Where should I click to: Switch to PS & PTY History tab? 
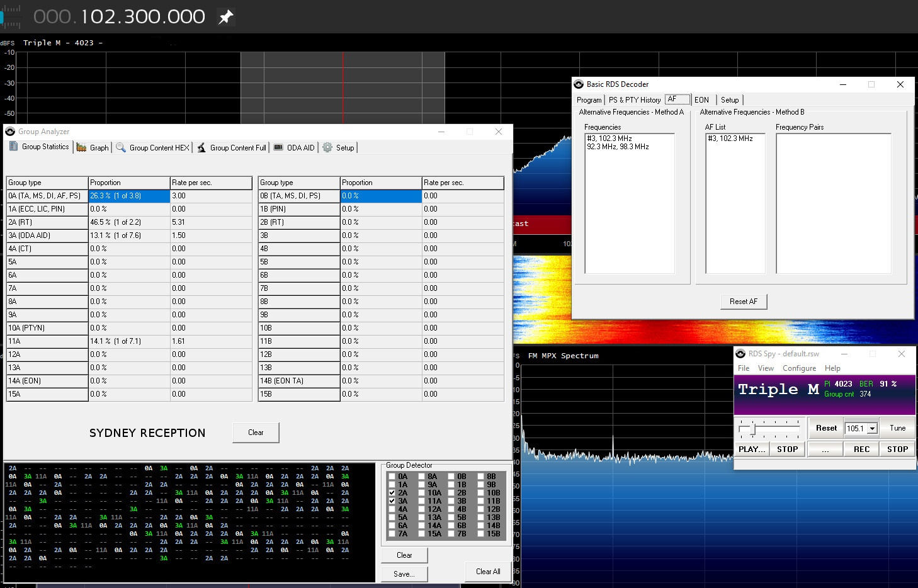click(x=634, y=100)
